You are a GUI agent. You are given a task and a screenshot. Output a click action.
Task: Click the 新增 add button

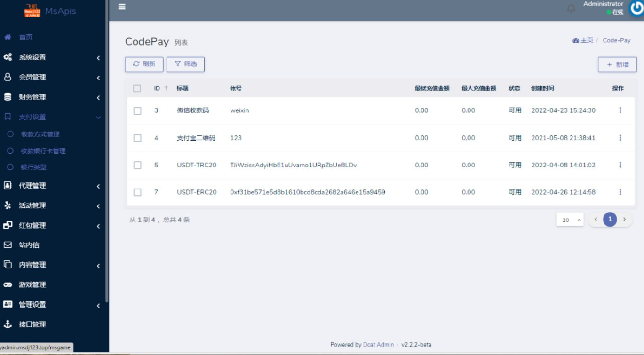click(617, 65)
